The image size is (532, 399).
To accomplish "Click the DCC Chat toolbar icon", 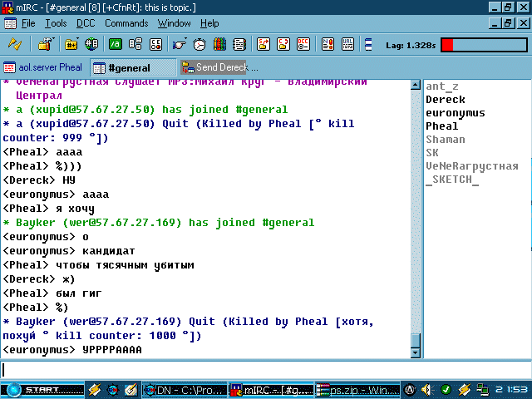I will [283, 44].
